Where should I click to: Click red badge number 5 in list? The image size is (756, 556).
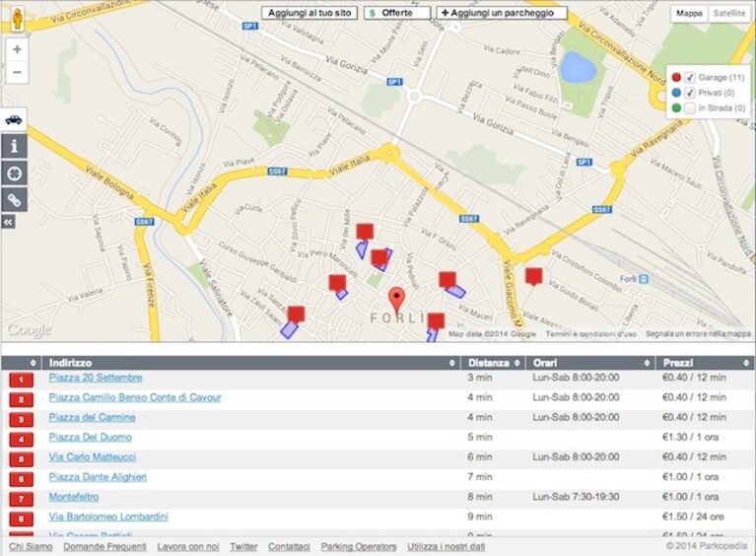coord(21,459)
